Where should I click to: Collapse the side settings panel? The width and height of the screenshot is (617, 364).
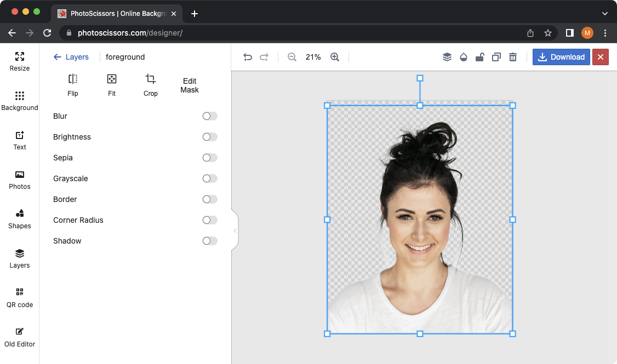(235, 230)
